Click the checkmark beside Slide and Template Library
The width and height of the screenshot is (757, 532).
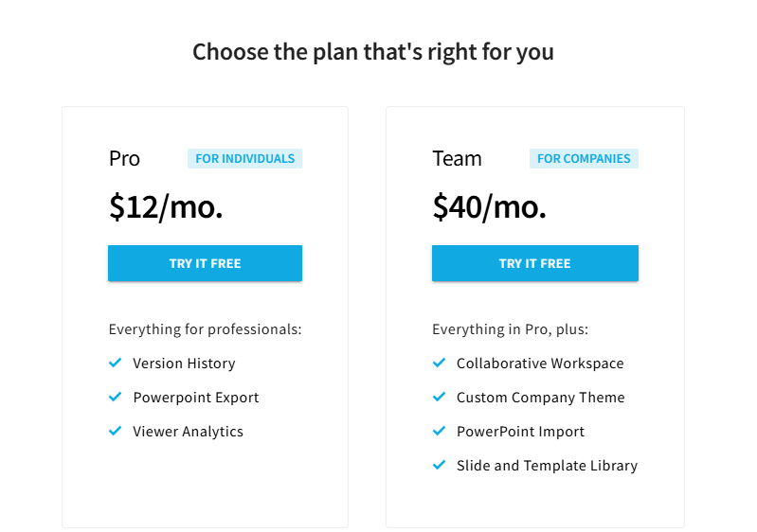(x=439, y=465)
